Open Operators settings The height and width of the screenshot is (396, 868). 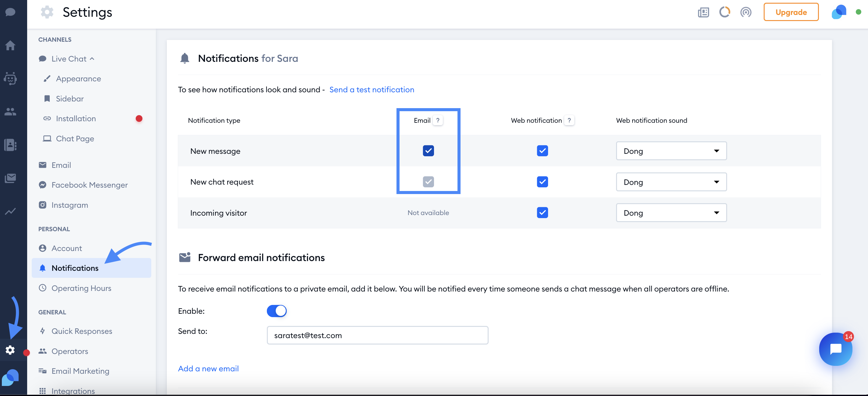tap(70, 351)
